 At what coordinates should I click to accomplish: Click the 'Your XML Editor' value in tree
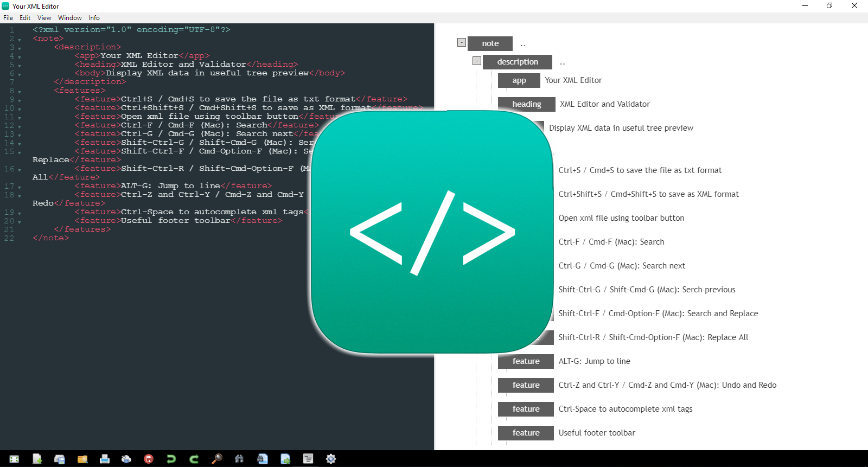(x=573, y=80)
